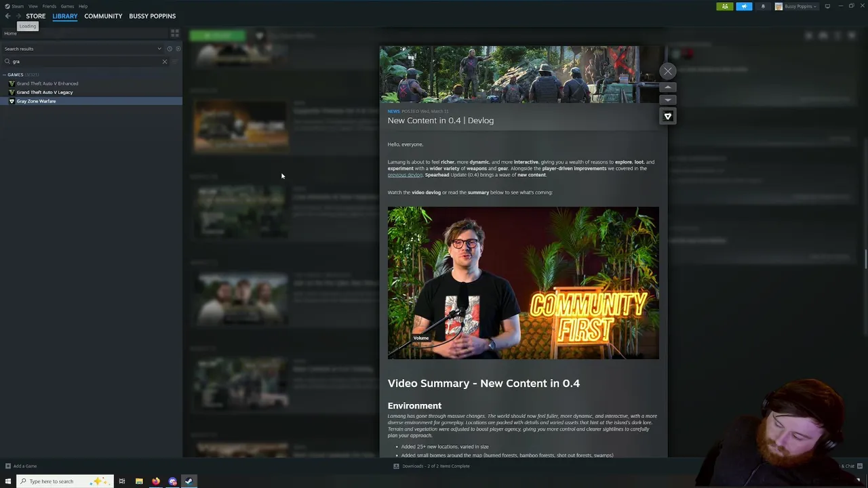The image size is (868, 488).
Task: Select Grand Theft Auto V Legacy
Action: click(x=45, y=92)
